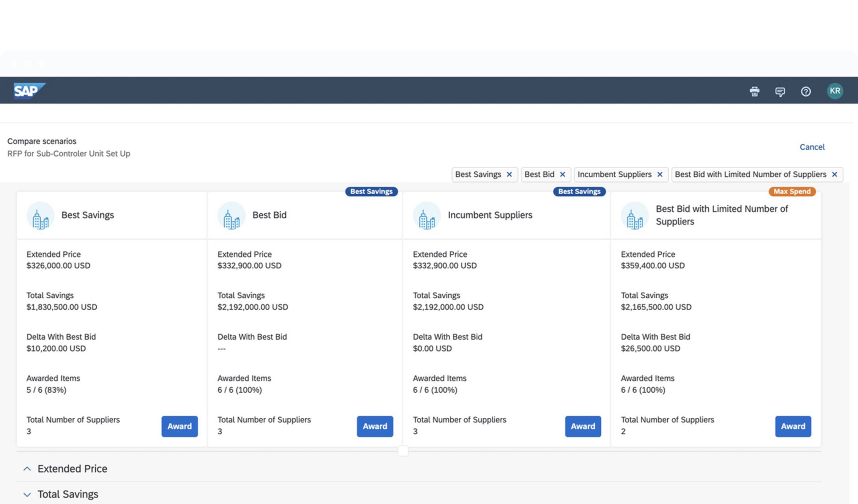Click the Incumbent Suppliers building icon
Image resolution: width=858 pixels, height=504 pixels.
point(427,215)
